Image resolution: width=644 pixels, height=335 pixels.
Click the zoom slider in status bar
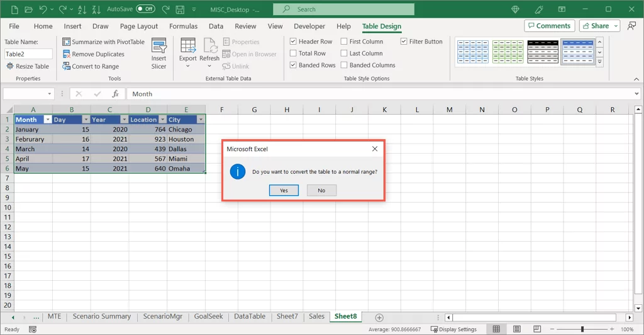pos(582,329)
